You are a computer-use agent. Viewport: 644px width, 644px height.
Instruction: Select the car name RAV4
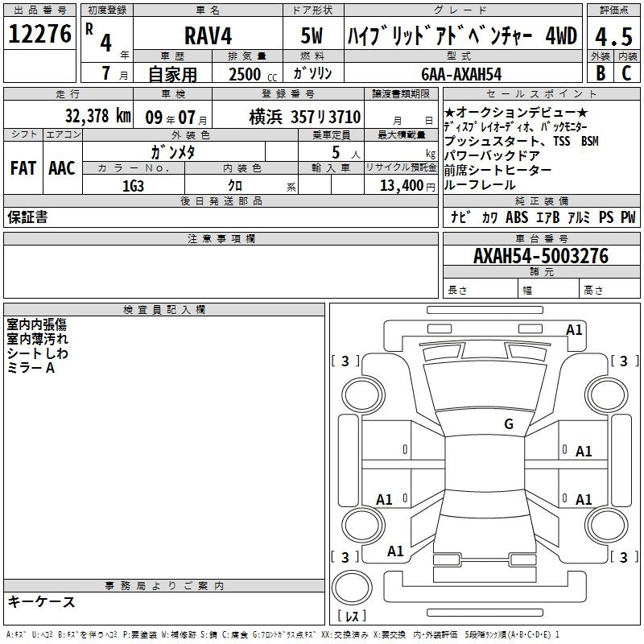(208, 35)
